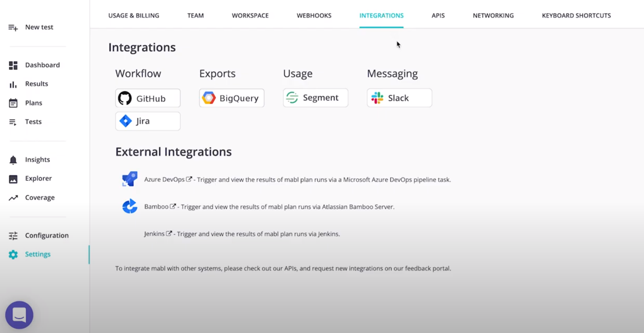Open Explorer in the sidebar

click(38, 178)
